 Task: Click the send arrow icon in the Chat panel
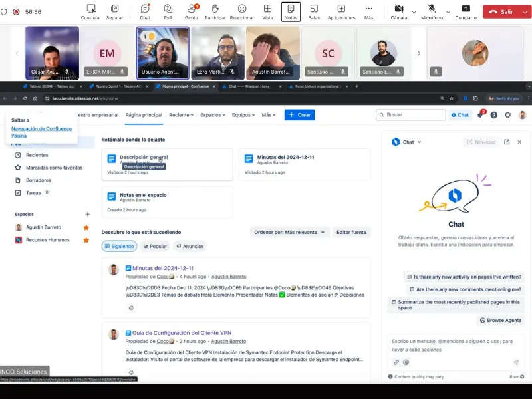coord(515,362)
